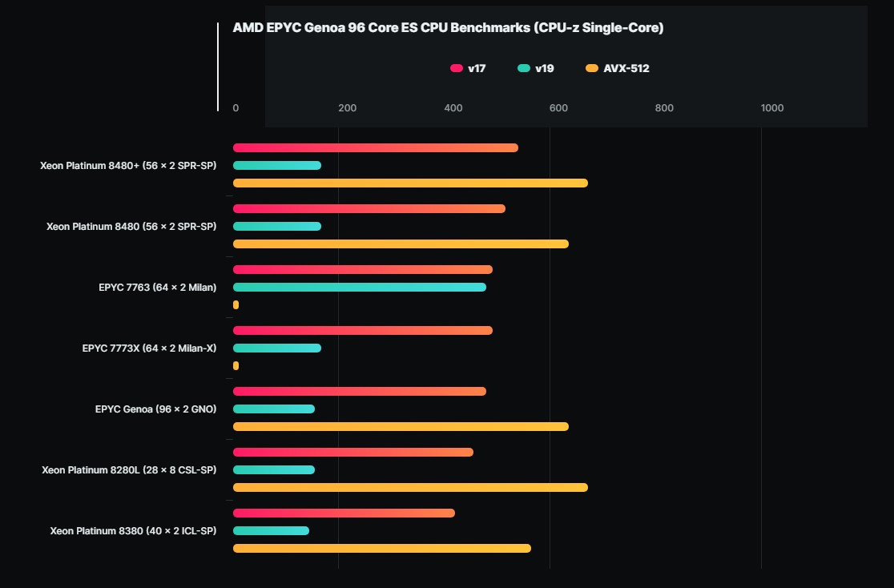Click the EPYC 7773X (64 × 2 Milan-X) label

coord(149,348)
